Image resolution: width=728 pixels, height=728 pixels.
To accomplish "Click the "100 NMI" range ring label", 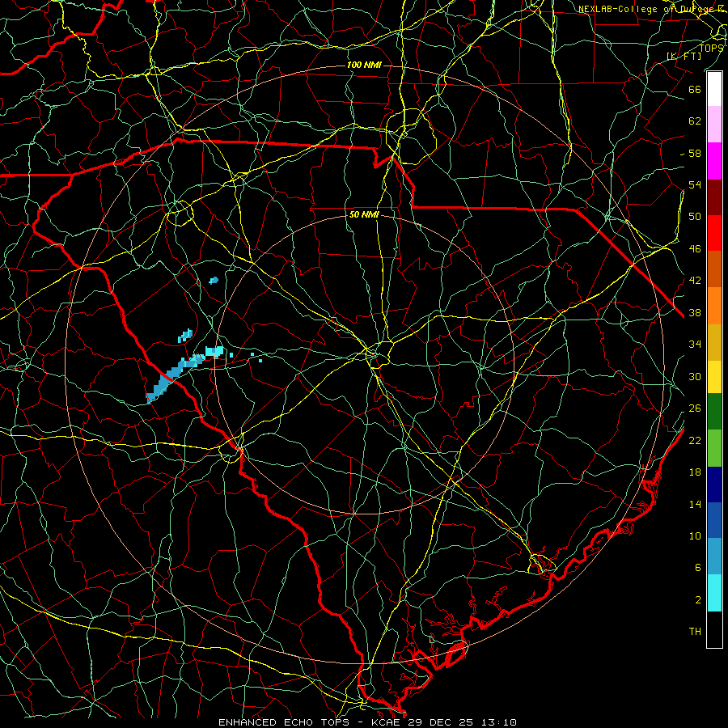I will click(364, 65).
